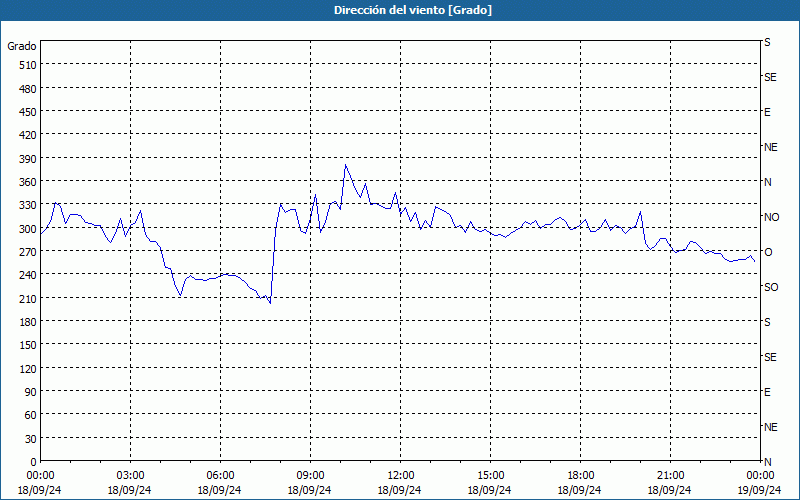Click the 09:00 time axis label
This screenshot has height=500, width=800.
pos(310,476)
